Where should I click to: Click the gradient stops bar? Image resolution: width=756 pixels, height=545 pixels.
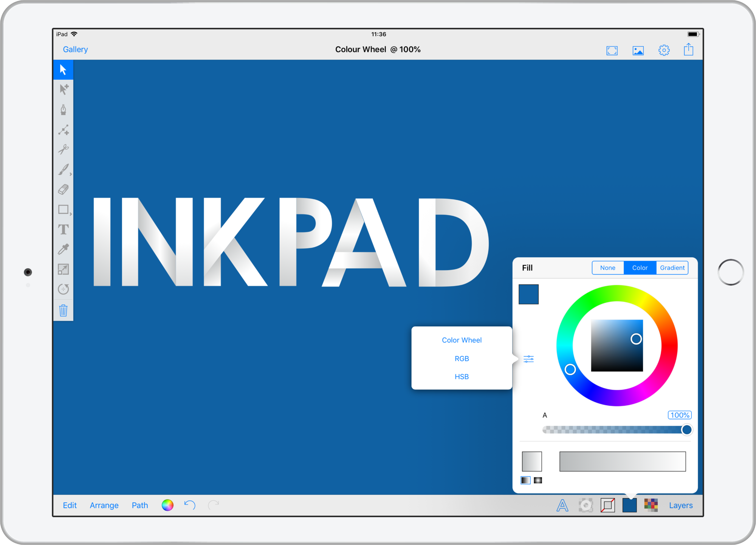click(x=623, y=461)
